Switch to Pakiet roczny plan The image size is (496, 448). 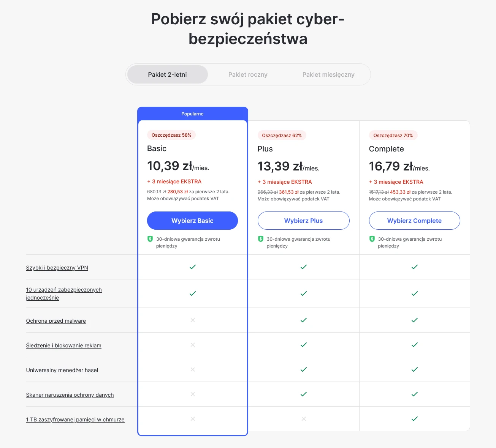pos(248,74)
